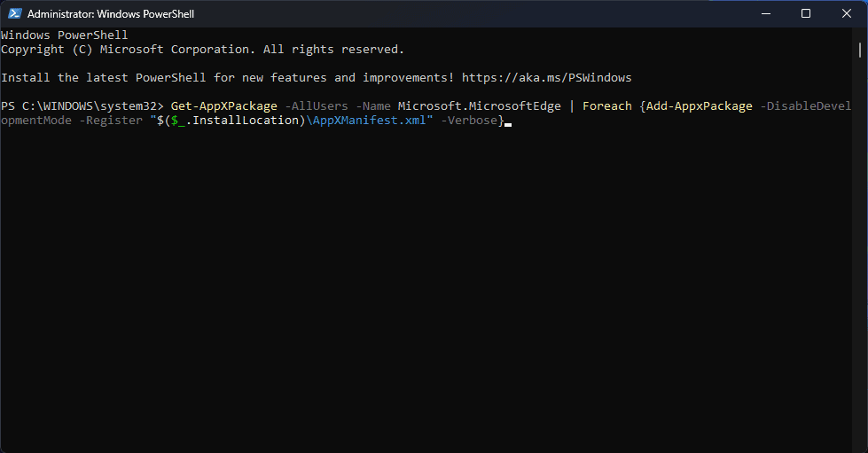This screenshot has width=868, height=453.
Task: Close the Administrator PowerShell window
Action: [x=847, y=13]
